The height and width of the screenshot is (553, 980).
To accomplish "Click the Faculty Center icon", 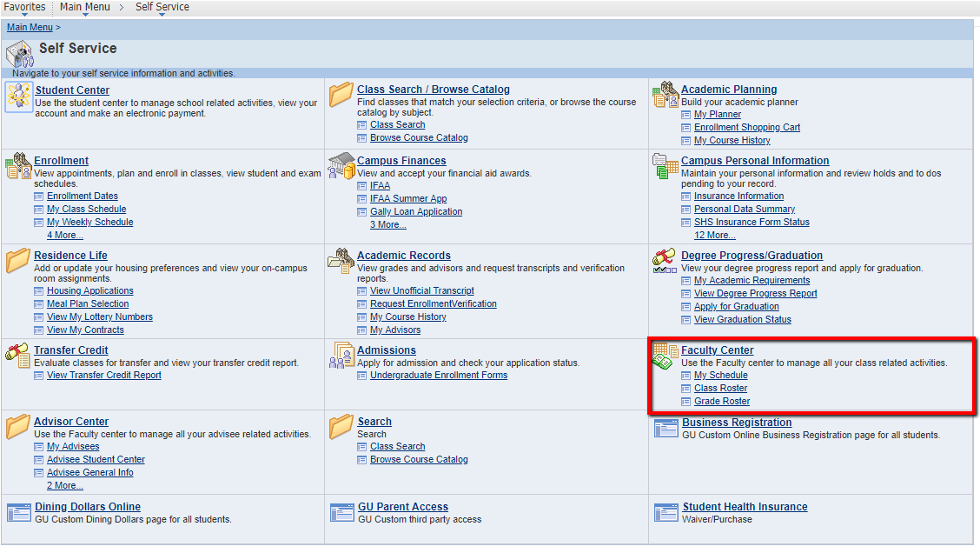I will click(x=665, y=356).
